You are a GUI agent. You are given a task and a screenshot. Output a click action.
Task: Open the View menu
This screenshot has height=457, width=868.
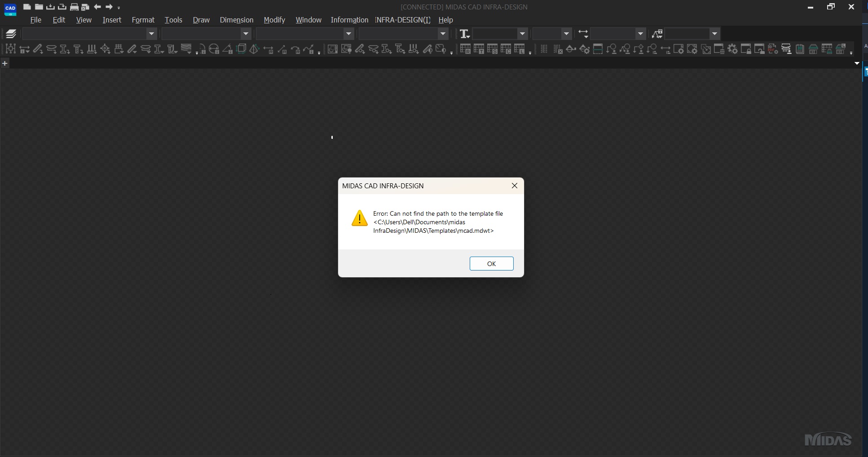[84, 20]
